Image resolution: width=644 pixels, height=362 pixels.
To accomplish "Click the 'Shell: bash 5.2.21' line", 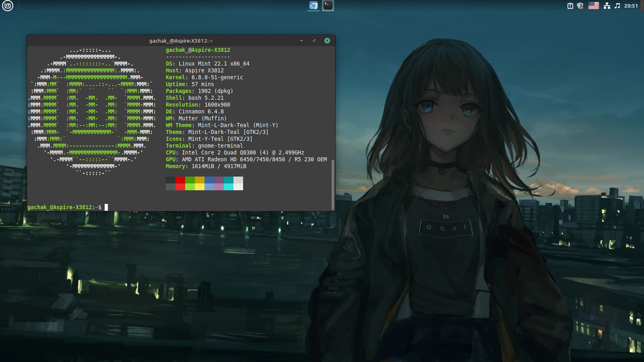I will tap(195, 98).
